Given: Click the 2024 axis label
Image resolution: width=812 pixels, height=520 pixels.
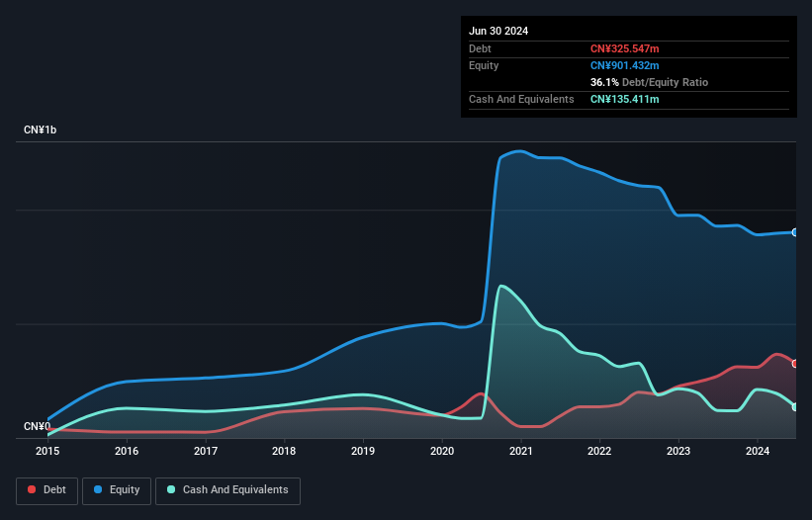Looking at the screenshot, I should [758, 451].
